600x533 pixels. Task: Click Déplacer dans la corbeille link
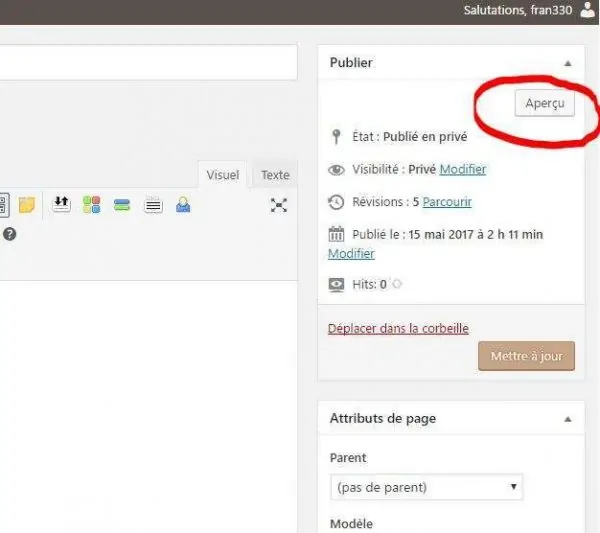398,328
